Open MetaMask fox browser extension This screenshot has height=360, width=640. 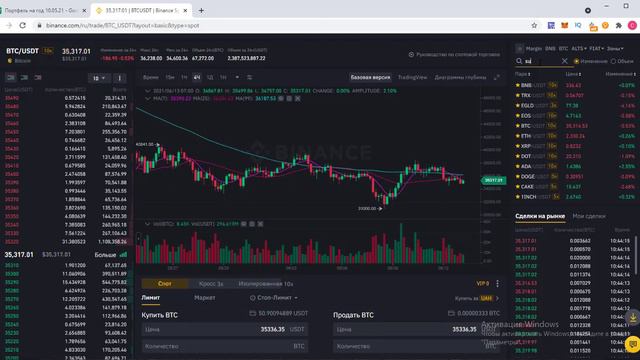point(564,26)
